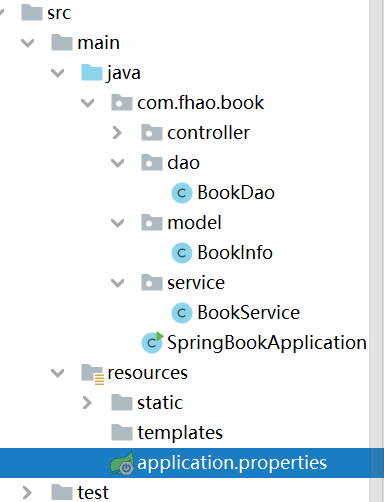Select the templates folder
This screenshot has height=502, width=384.
tap(180, 433)
